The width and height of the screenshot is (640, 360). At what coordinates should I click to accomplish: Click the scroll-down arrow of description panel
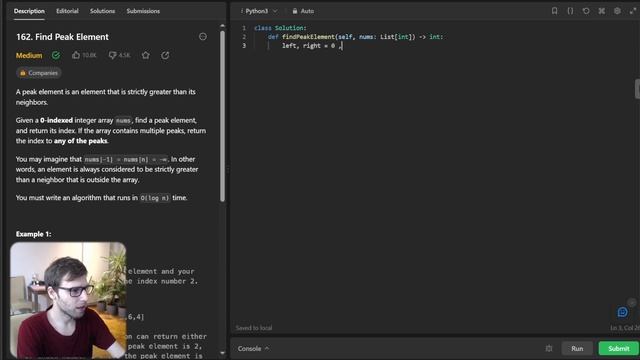pyautogui.click(x=222, y=353)
